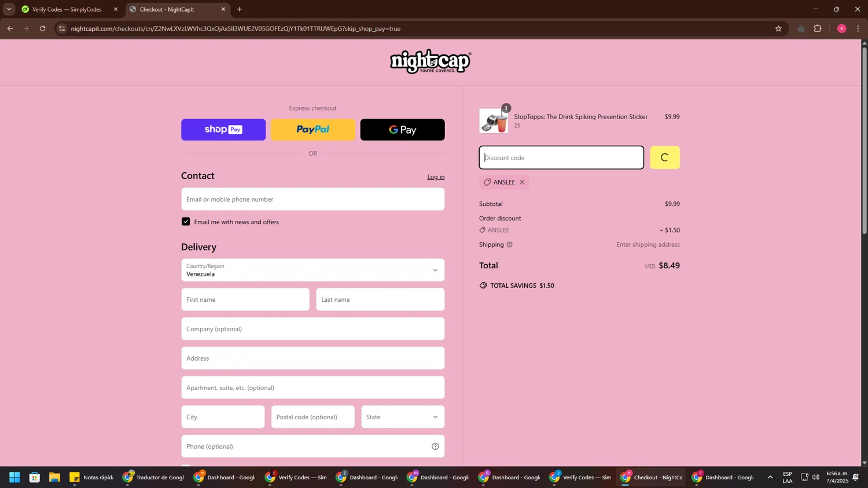Close the Checkout - NightCapIt tab
The image size is (868, 488).
tap(223, 9)
